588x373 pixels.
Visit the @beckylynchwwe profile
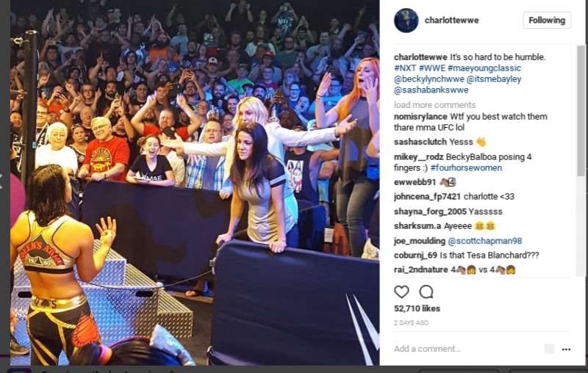(x=429, y=79)
